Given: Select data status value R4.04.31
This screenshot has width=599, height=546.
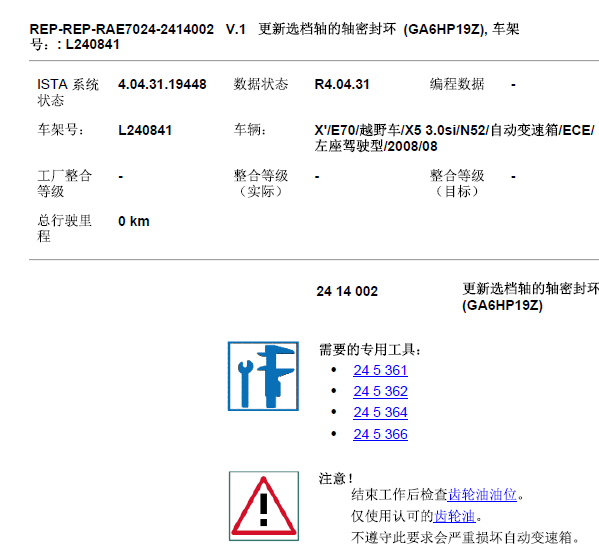Looking at the screenshot, I should (342, 84).
